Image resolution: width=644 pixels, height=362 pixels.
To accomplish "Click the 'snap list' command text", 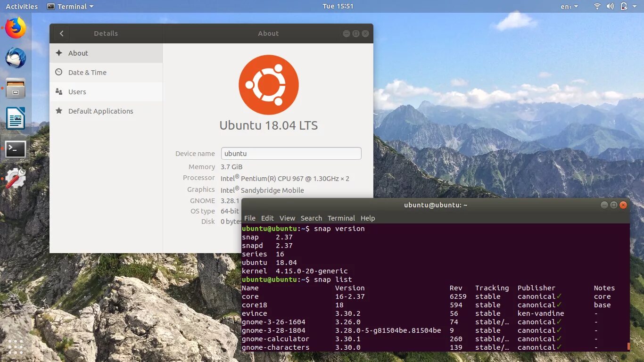I will click(x=333, y=280).
